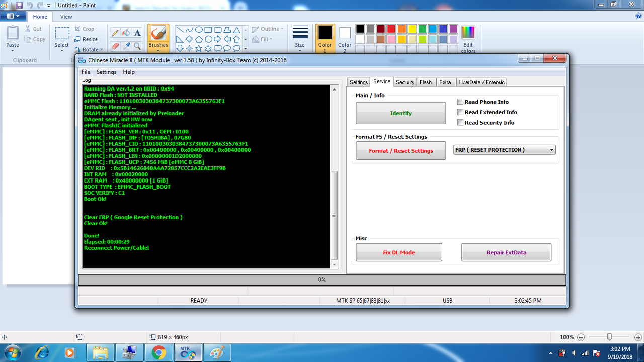This screenshot has width=644, height=362.
Task: Open Customize Quick Access Toolbar arrow
Action: point(48,5)
